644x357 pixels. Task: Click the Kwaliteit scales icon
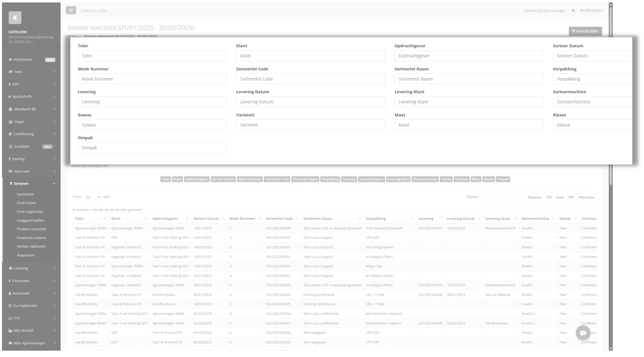11,147
